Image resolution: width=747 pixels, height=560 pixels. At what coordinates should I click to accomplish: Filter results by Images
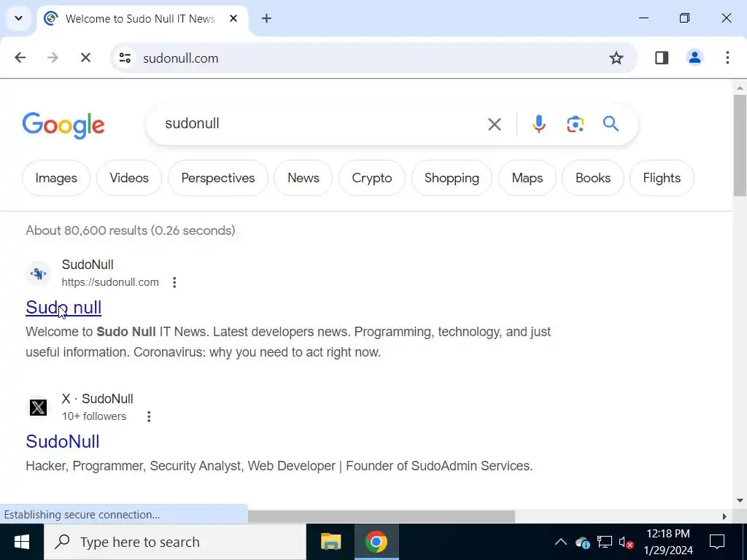55,178
